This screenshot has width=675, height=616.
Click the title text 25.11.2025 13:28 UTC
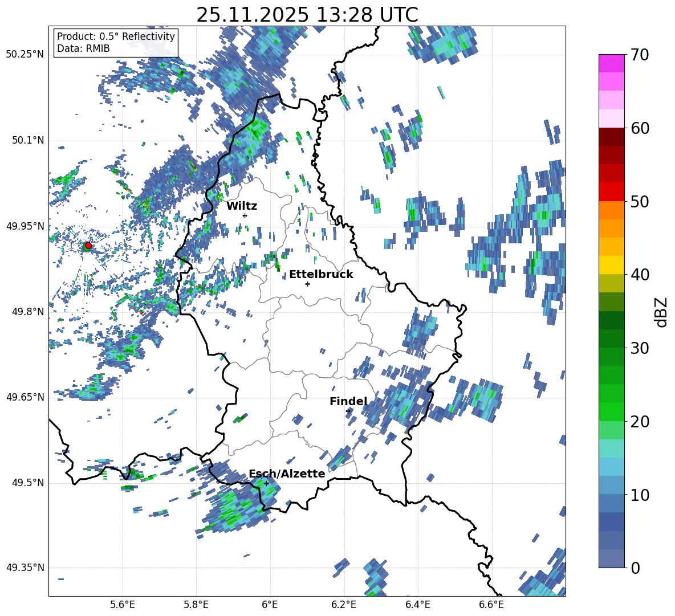pos(307,15)
